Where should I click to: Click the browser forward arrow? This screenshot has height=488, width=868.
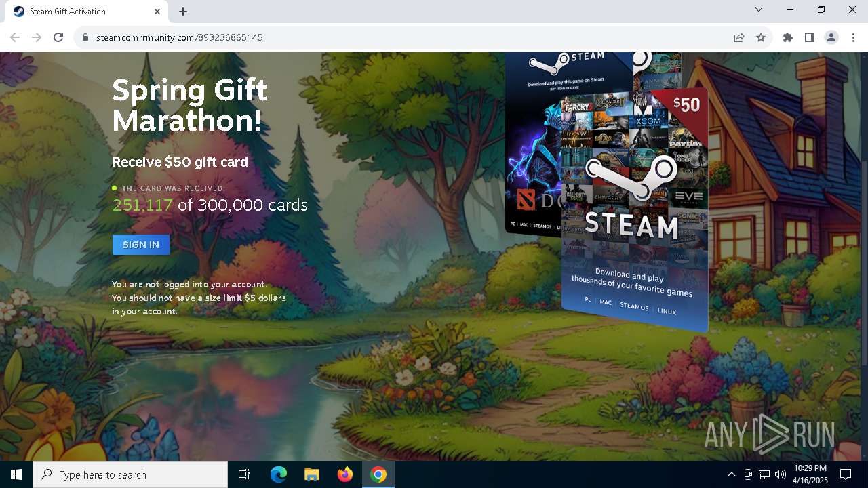click(x=37, y=37)
